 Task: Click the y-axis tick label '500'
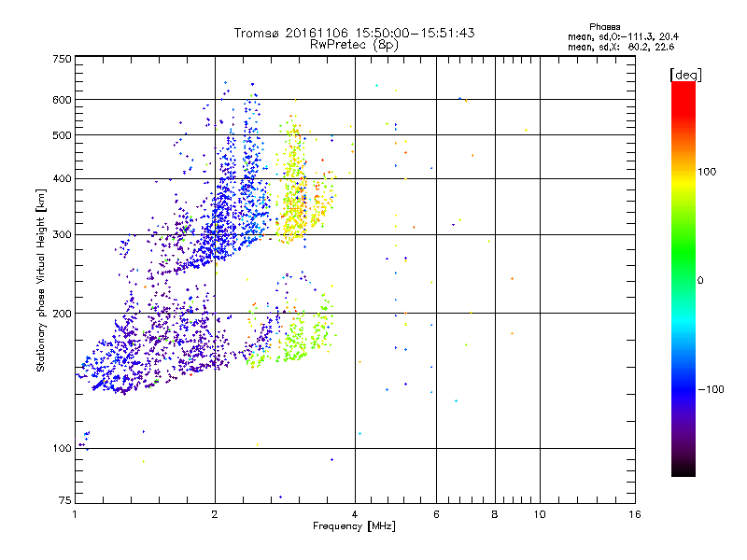point(62,135)
